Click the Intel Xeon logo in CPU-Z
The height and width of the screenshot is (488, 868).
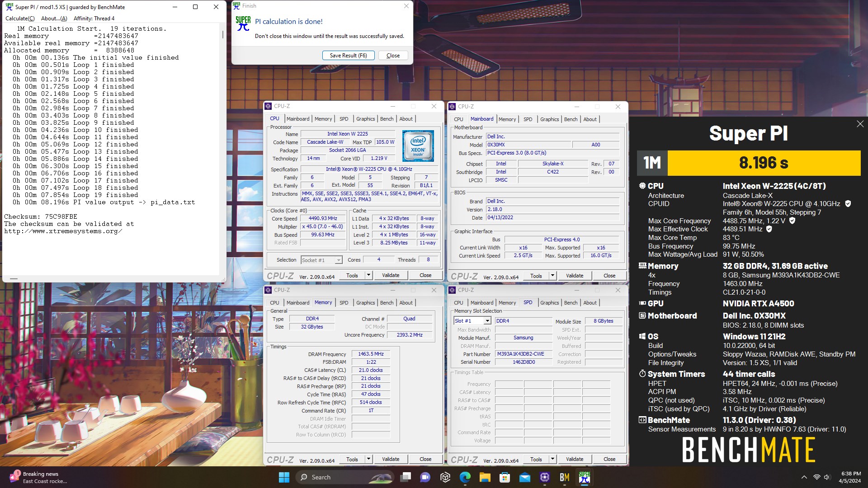(x=418, y=146)
